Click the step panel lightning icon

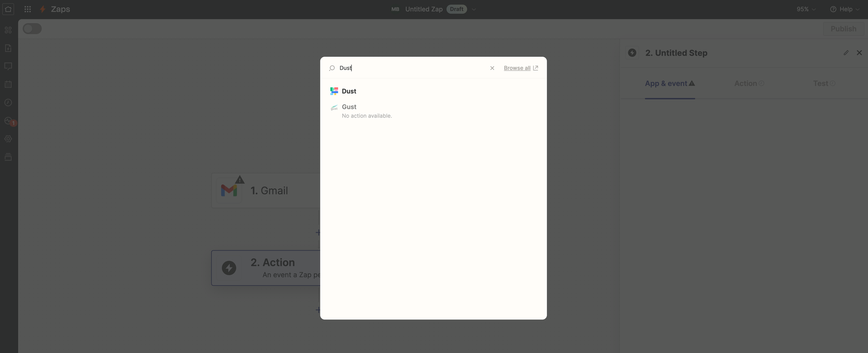pos(632,53)
